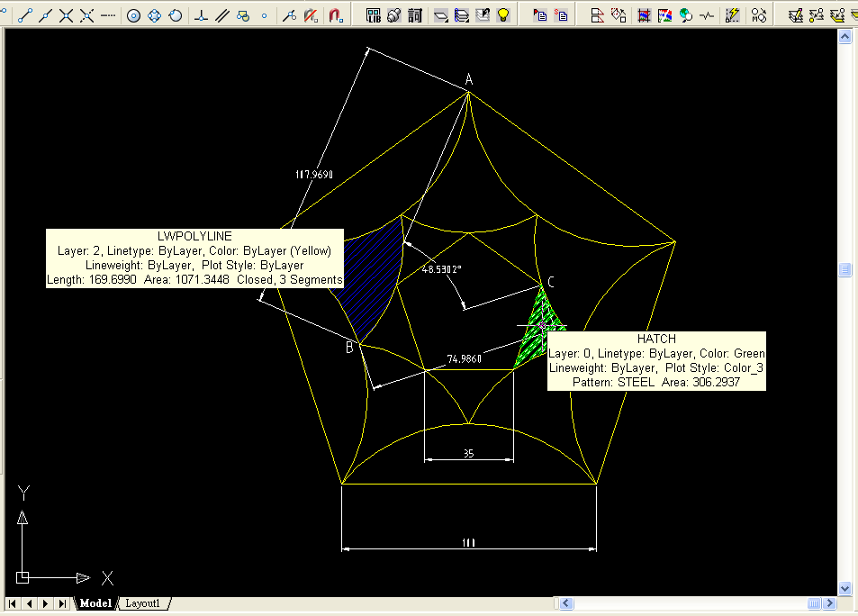Screen dimensions: 858x616
Task: Go to next layout tab arrow
Action: (45, 603)
